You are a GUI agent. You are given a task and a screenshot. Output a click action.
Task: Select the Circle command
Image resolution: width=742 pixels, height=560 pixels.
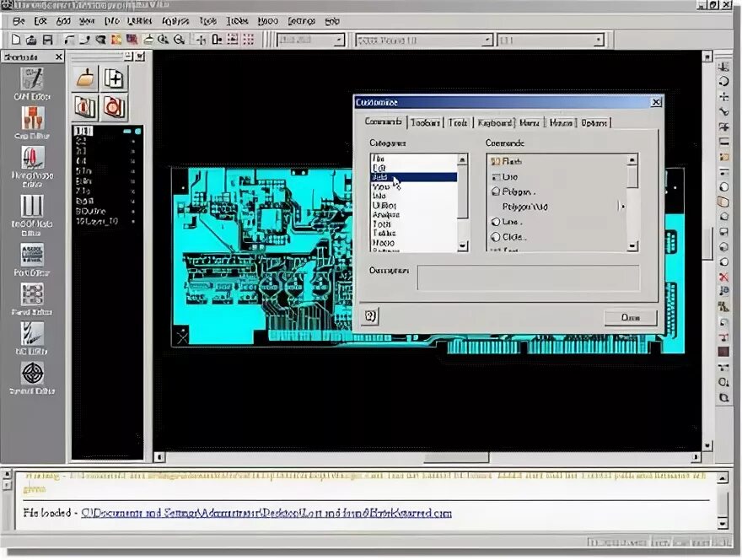pyautogui.click(x=557, y=237)
